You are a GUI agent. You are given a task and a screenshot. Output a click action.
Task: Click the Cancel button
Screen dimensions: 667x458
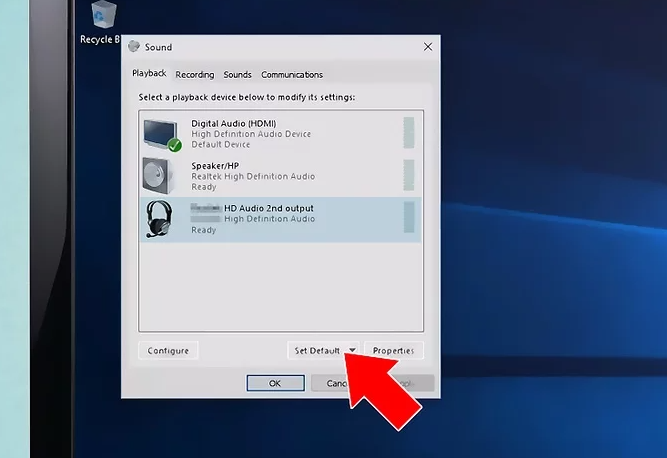point(330,383)
